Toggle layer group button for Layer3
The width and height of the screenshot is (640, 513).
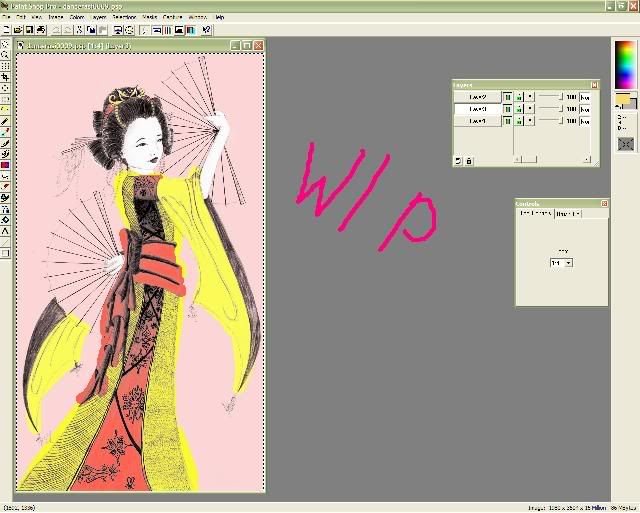pyautogui.click(x=530, y=109)
